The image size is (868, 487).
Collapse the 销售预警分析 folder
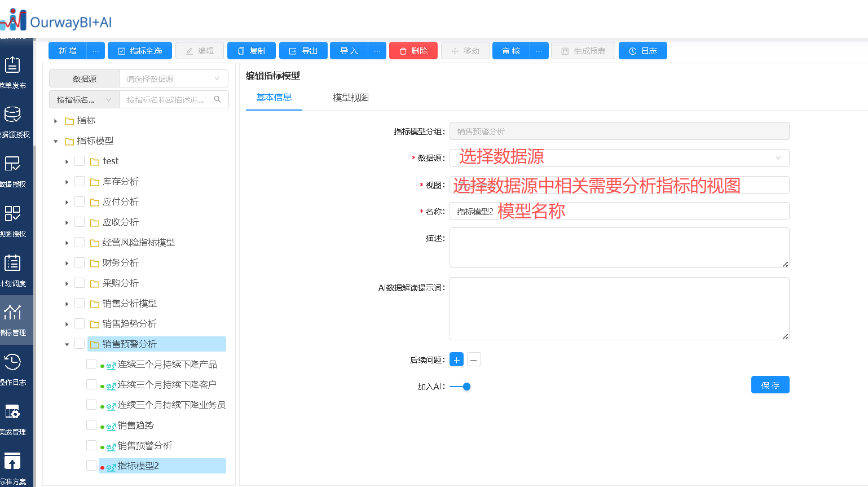click(67, 344)
